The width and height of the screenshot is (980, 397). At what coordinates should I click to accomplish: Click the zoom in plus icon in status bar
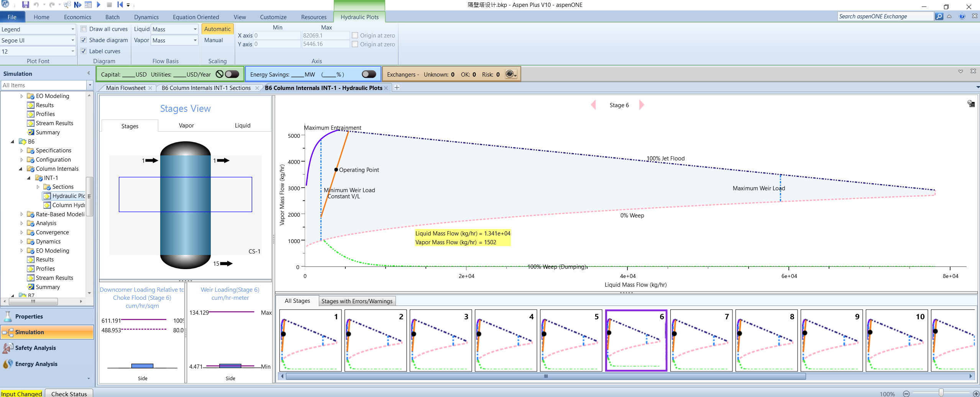[976, 394]
